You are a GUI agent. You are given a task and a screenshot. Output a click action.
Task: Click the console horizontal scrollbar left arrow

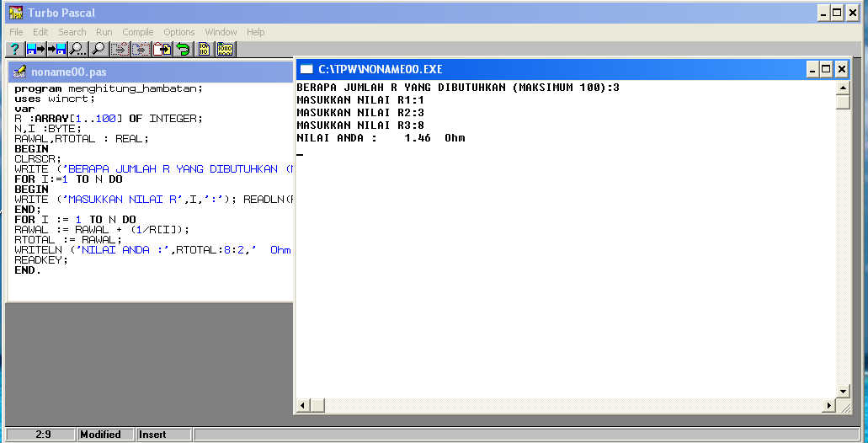302,406
